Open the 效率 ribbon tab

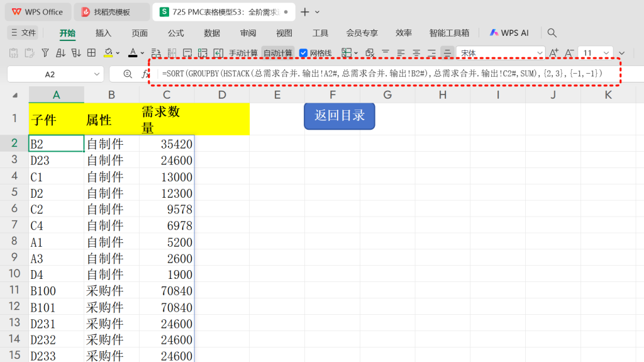(404, 33)
